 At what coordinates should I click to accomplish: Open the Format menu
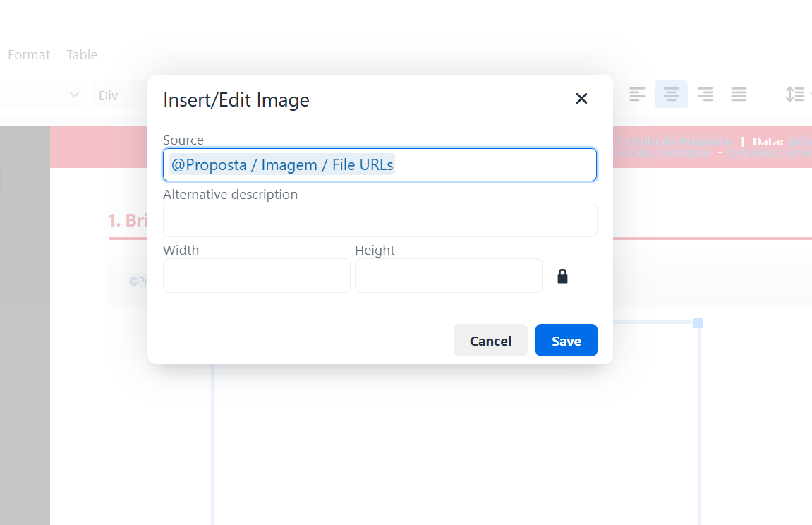click(x=29, y=54)
